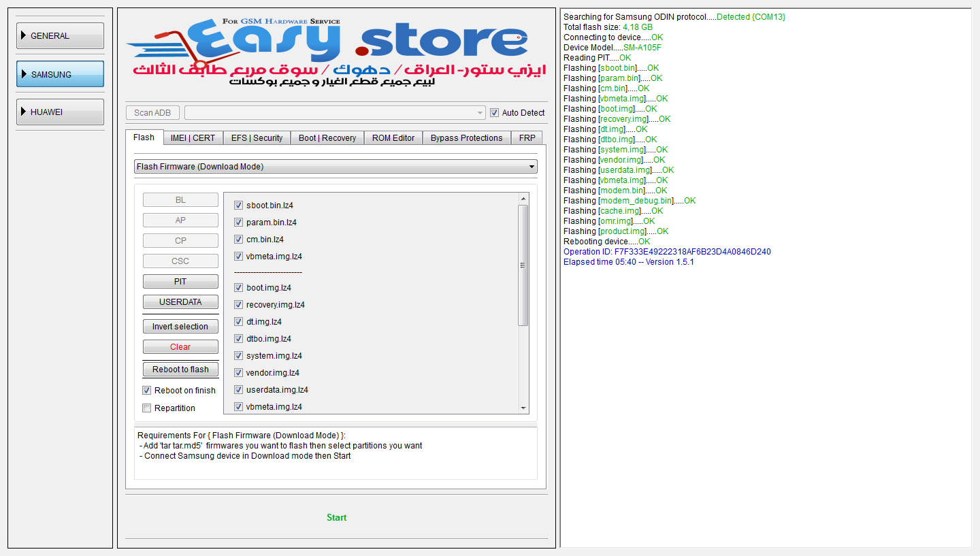Expand the HUAWEI sidebar section
The height and width of the screenshot is (556, 980).
coord(60,112)
